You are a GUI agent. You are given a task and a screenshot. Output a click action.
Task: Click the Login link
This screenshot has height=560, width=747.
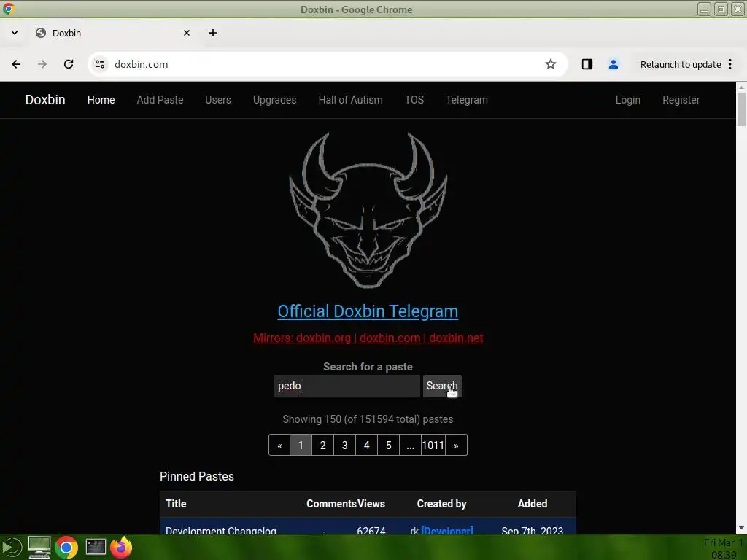pos(628,100)
